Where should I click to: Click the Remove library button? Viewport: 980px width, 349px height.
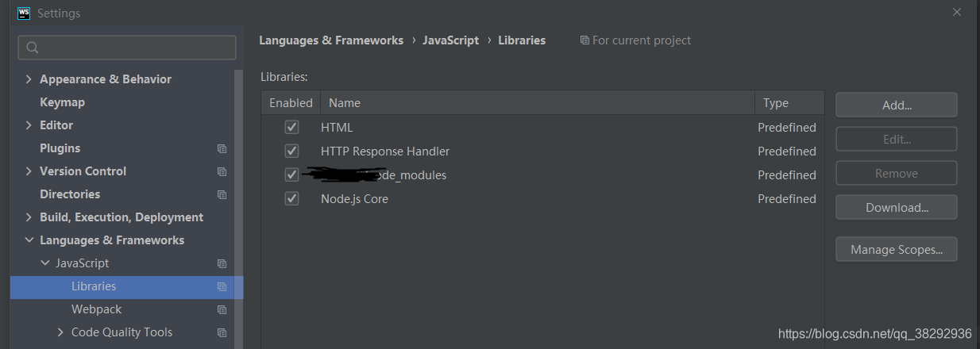(897, 173)
